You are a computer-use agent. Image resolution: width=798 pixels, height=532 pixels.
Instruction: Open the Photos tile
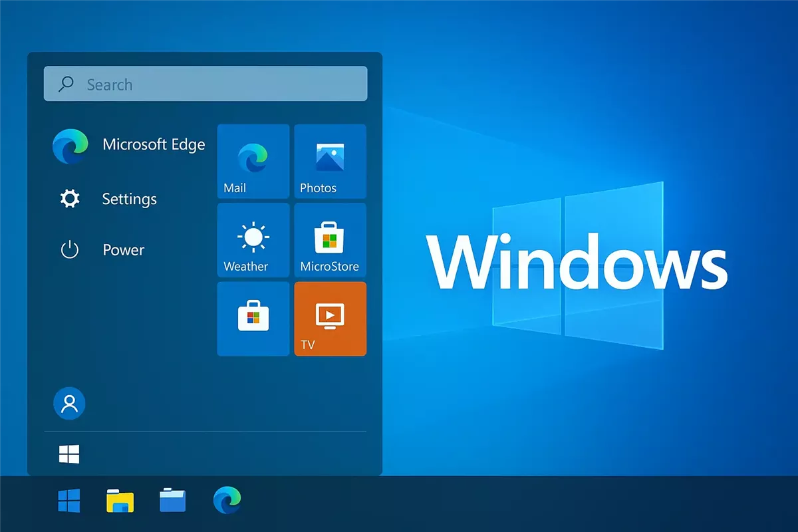[x=330, y=161]
